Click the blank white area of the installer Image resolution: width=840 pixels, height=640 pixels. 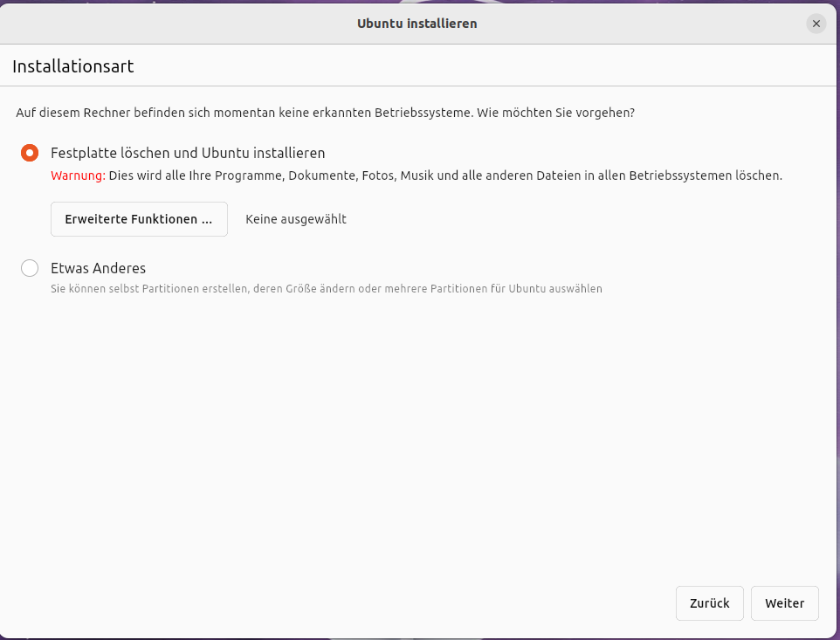[x=419, y=437]
